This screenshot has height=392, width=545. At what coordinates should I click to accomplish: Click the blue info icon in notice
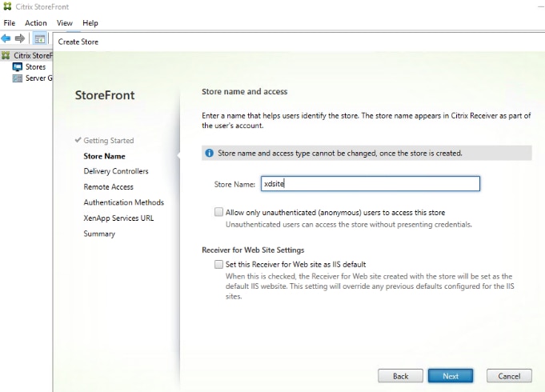[209, 153]
